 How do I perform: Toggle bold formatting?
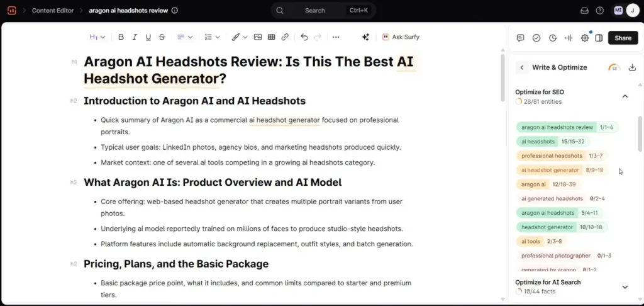coord(121,37)
